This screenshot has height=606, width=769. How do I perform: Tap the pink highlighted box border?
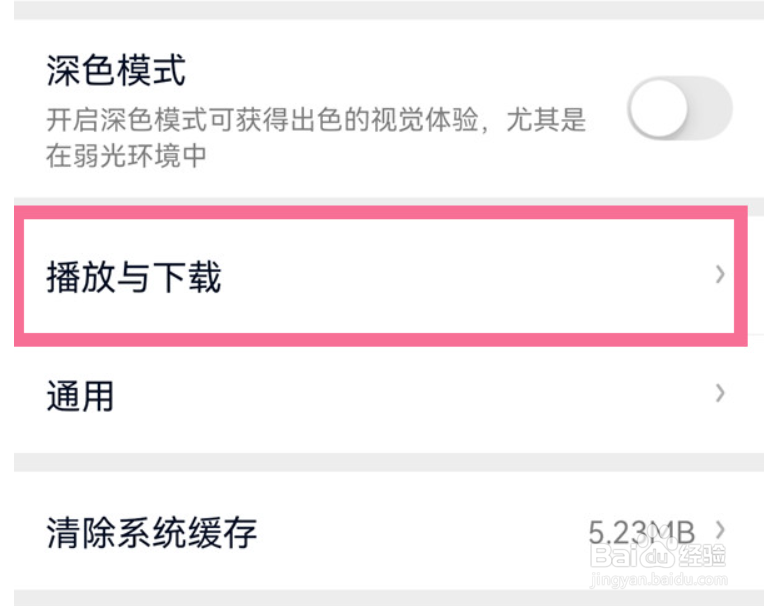point(381,213)
